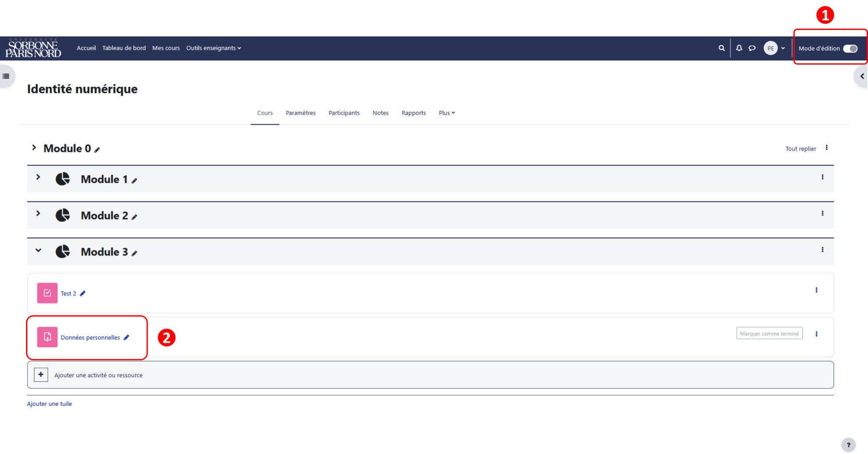The width and height of the screenshot is (868, 454).
Task: Open the notifications bell
Action: tap(739, 48)
